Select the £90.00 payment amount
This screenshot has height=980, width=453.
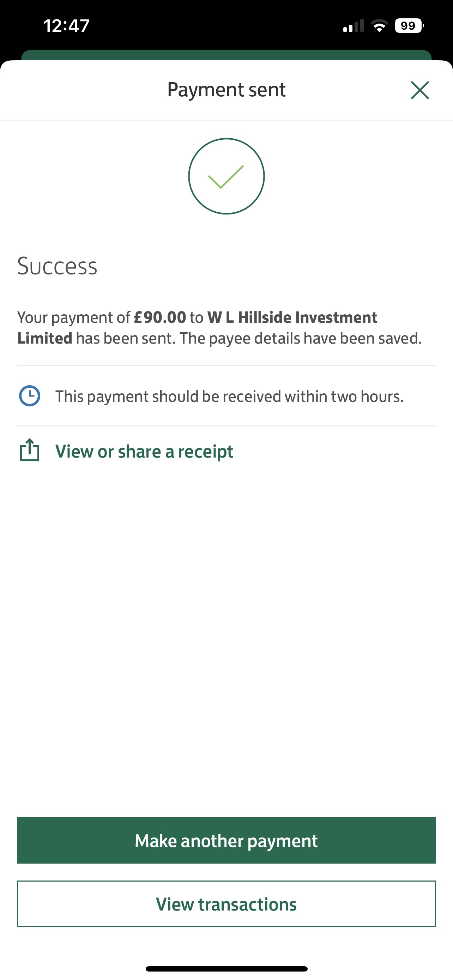pyautogui.click(x=160, y=317)
